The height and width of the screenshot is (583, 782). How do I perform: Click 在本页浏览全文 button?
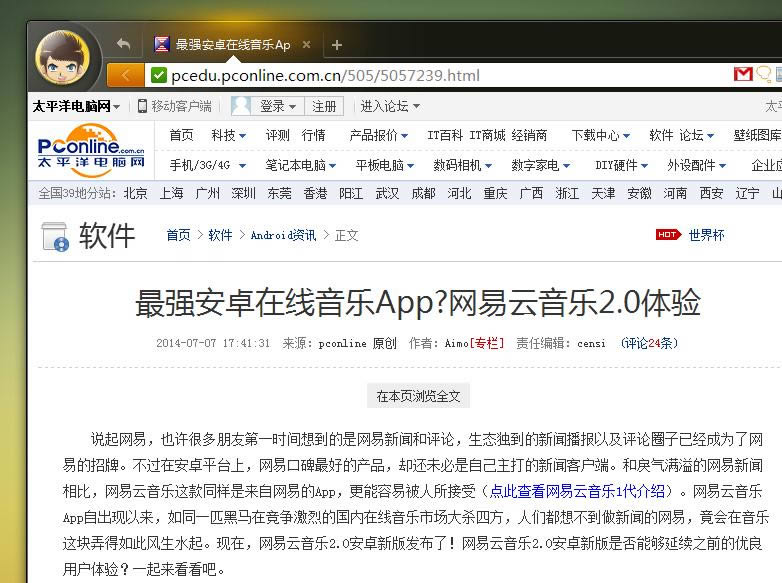418,396
